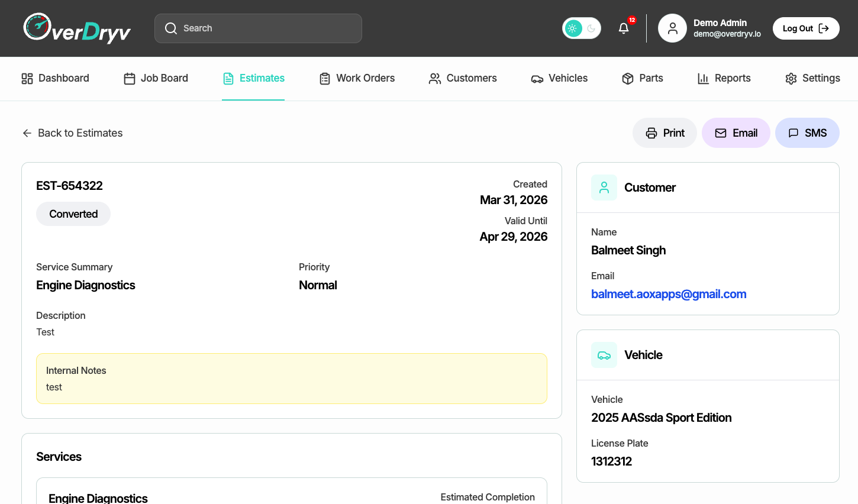
Task: Send the estimate via SMS
Action: 807,133
